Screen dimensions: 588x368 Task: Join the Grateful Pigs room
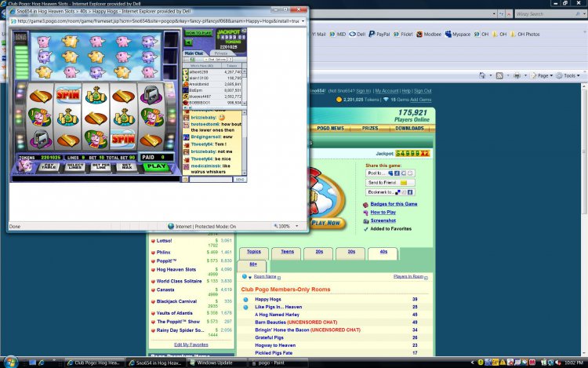tap(269, 337)
